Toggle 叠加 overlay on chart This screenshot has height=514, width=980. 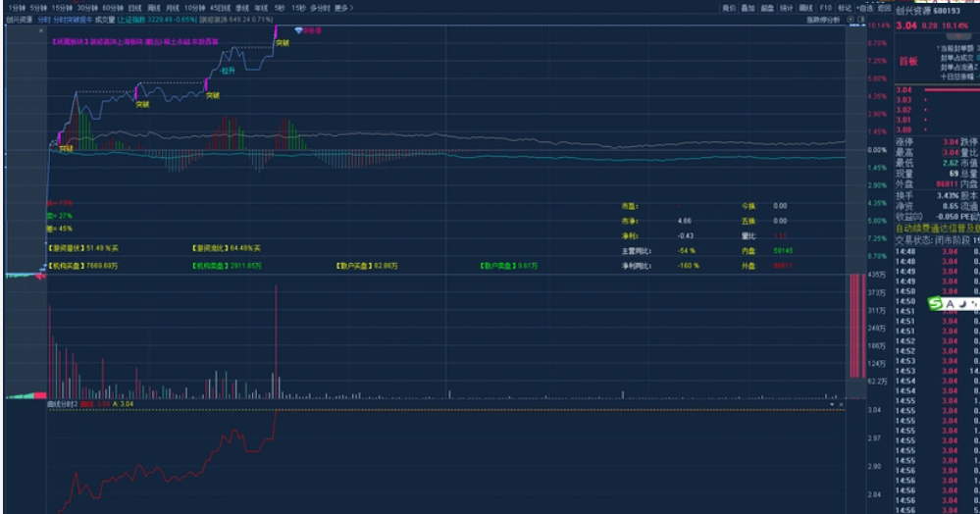point(748,7)
